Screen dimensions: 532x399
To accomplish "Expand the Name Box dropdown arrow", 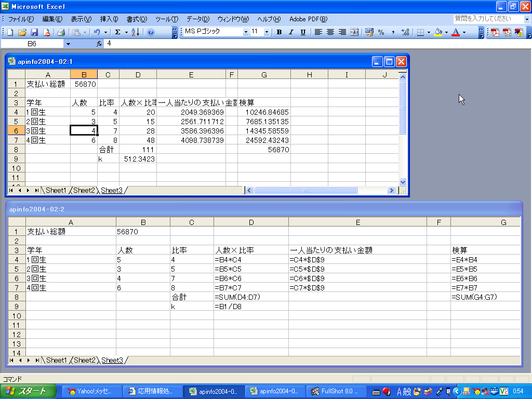I will tap(68, 44).
